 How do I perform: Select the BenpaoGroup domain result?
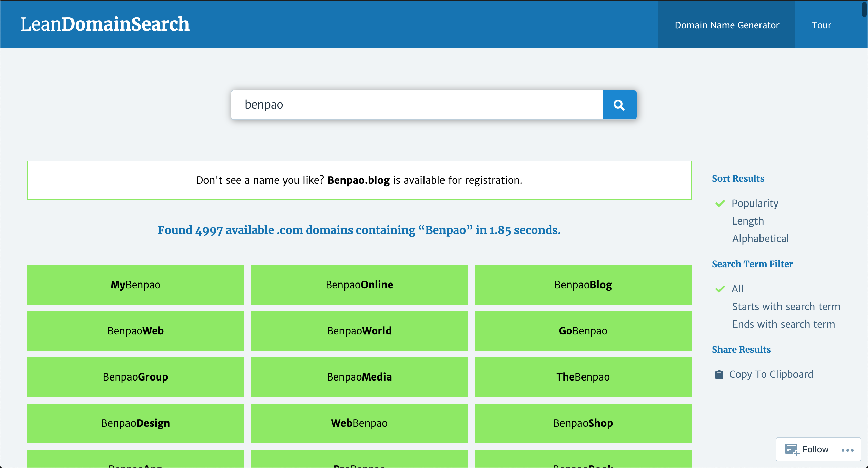click(x=136, y=377)
